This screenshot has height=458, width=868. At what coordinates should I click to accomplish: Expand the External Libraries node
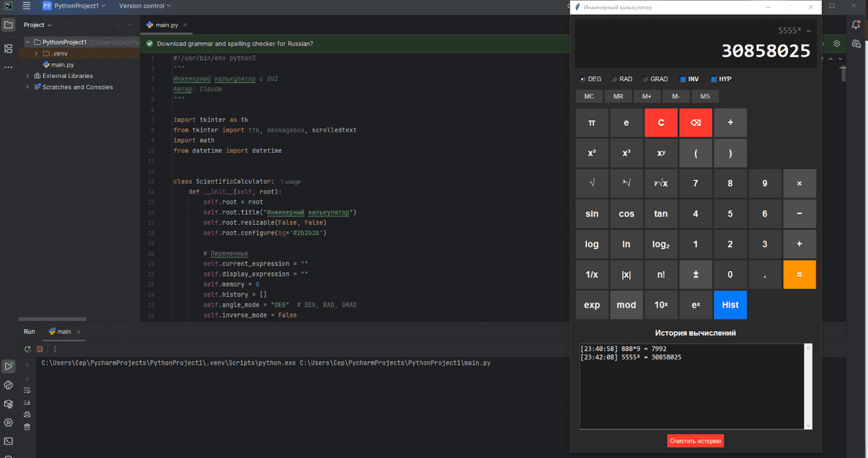pyautogui.click(x=28, y=76)
